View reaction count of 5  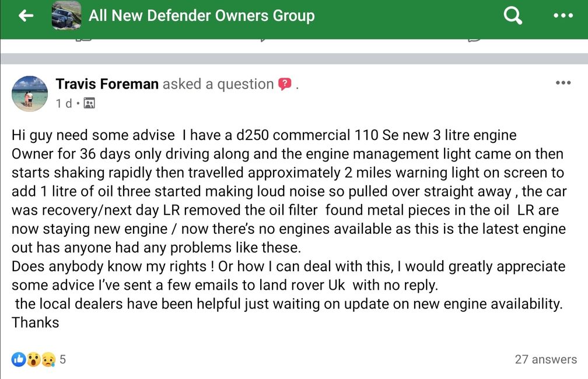tap(62, 359)
